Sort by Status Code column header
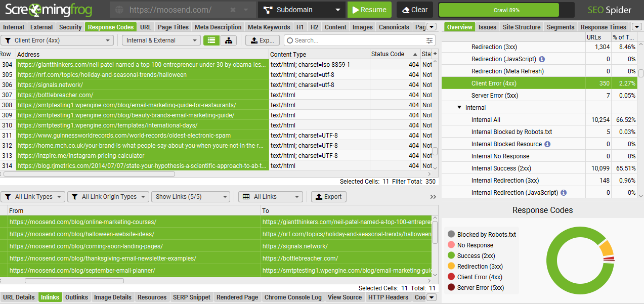Viewport: 644px width, 304px height. [x=395, y=54]
